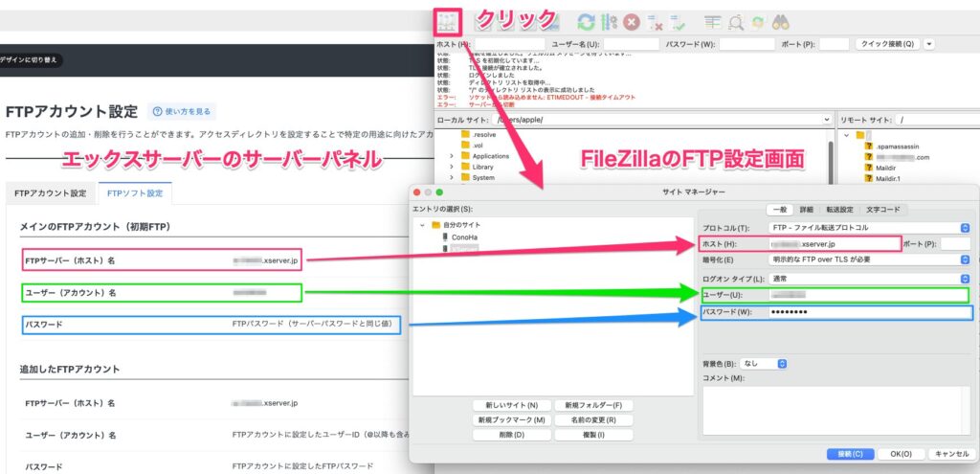Collapse the remote root directory node
980x474 pixels.
pos(847,135)
